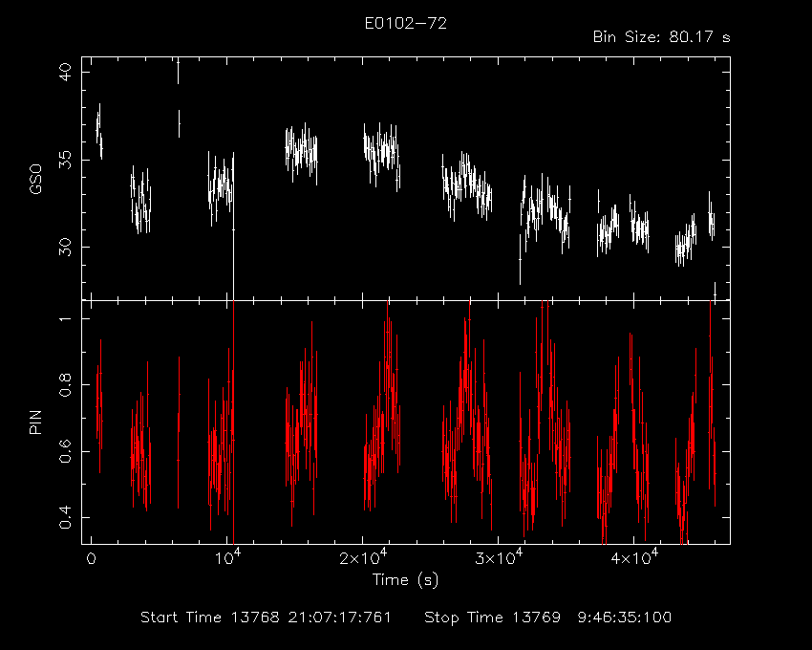
Task: Click the Time (s) axis label
Action: pos(405,579)
